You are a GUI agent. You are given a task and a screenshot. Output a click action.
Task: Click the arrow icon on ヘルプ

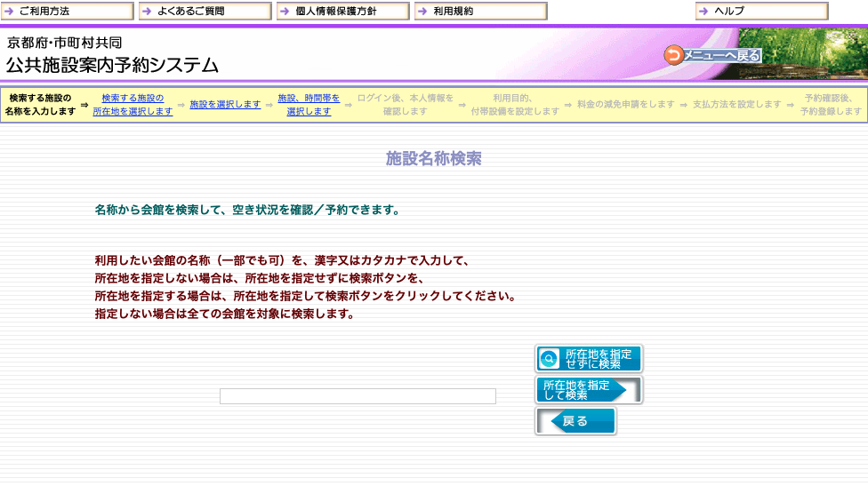pyautogui.click(x=703, y=11)
